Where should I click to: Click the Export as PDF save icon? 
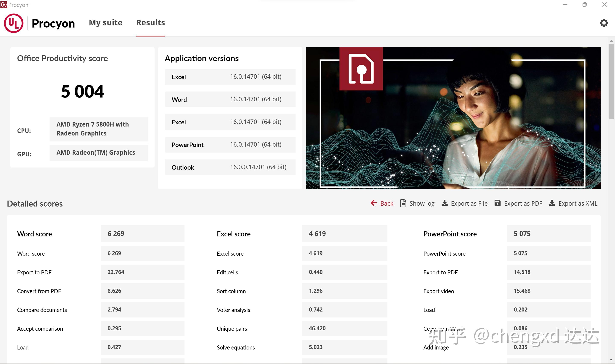497,203
